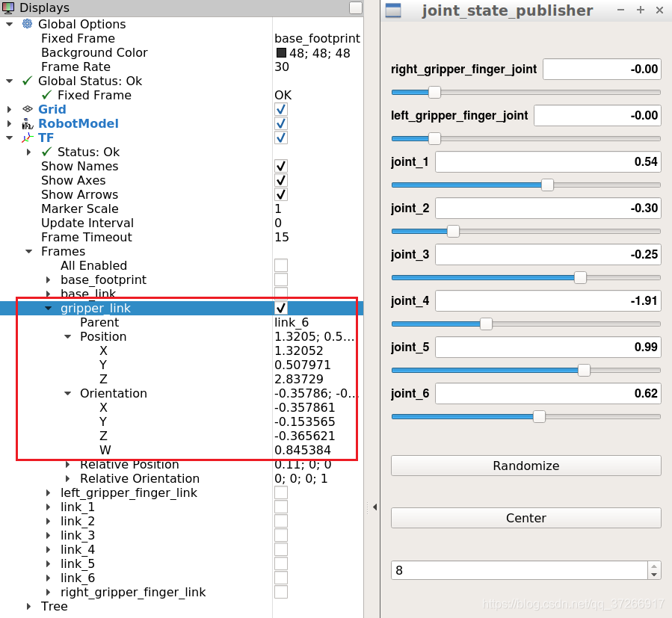
Task: Click the joint_4 slider handle
Action: pyautogui.click(x=486, y=324)
